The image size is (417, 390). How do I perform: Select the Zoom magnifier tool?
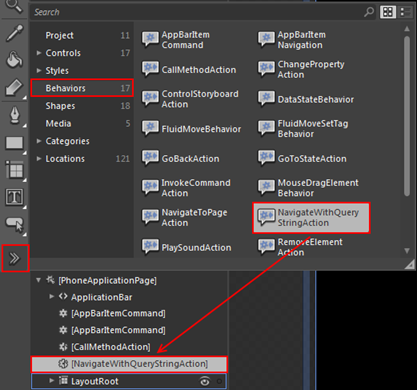(x=14, y=6)
